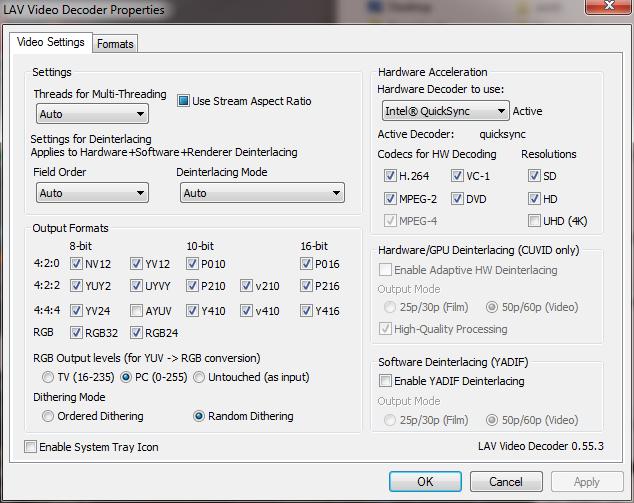634x503 pixels.
Task: Expand the Field Order dropdown
Action: [x=90, y=193]
